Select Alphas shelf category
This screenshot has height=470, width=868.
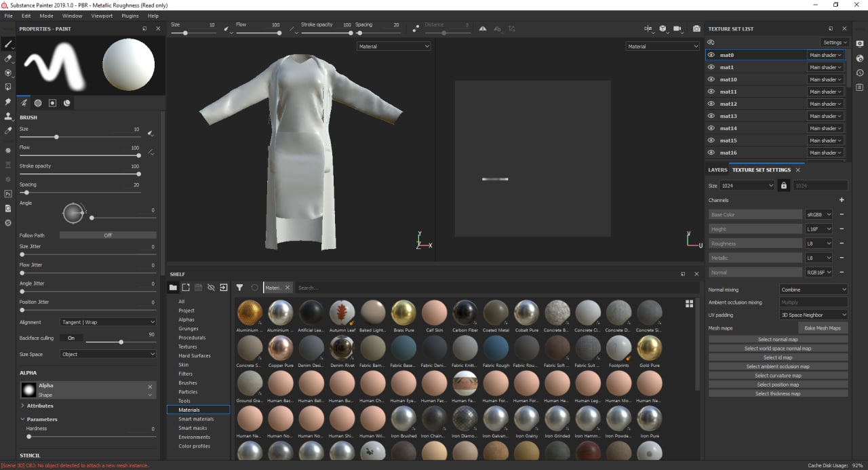[x=186, y=319]
